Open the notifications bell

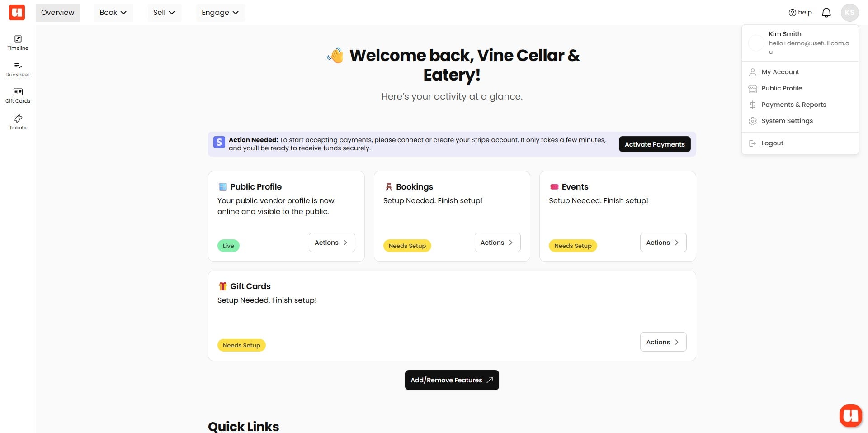[x=826, y=12]
